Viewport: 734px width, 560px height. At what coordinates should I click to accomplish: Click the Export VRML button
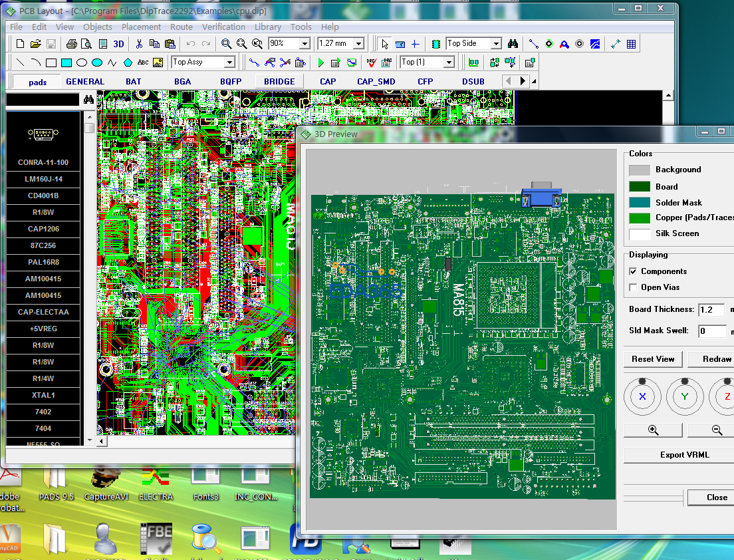tap(683, 455)
